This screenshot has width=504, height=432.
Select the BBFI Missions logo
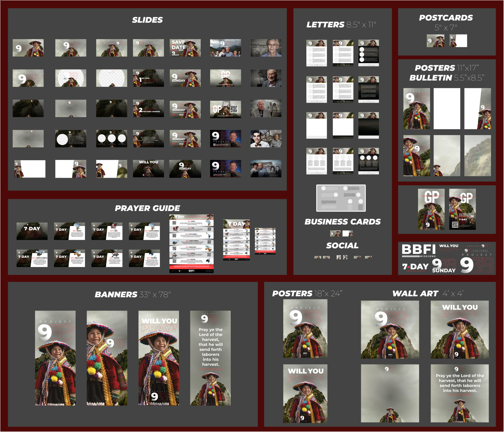(418, 250)
